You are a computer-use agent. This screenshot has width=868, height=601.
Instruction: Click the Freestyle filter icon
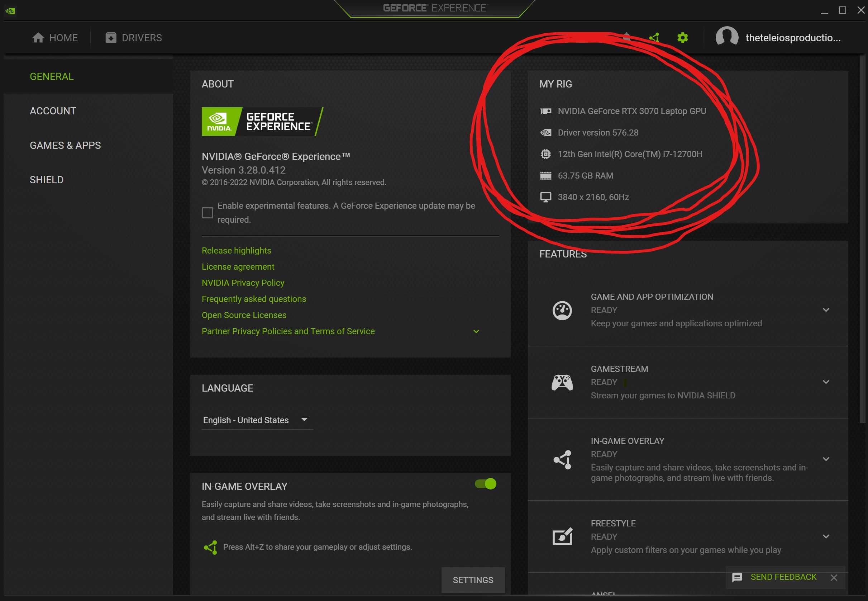562,536
